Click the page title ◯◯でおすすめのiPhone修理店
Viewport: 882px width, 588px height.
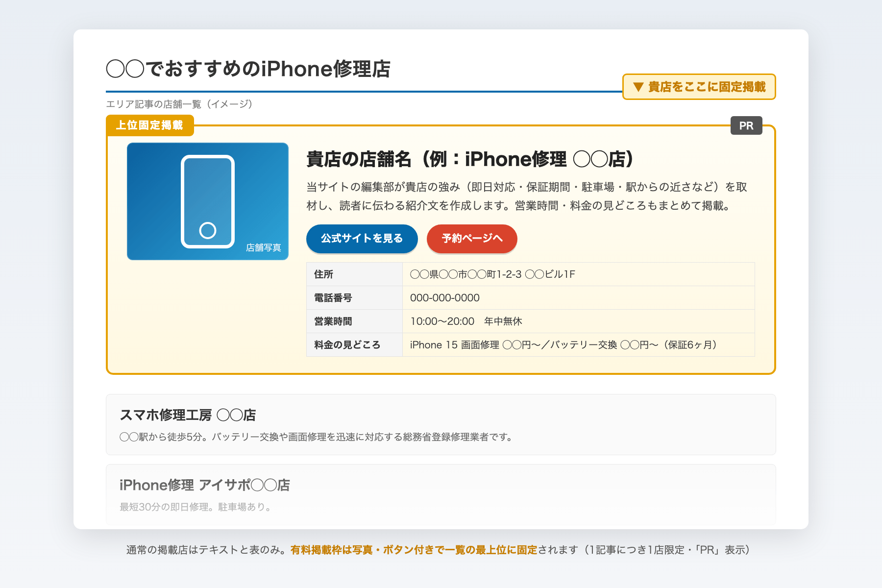pyautogui.click(x=248, y=69)
